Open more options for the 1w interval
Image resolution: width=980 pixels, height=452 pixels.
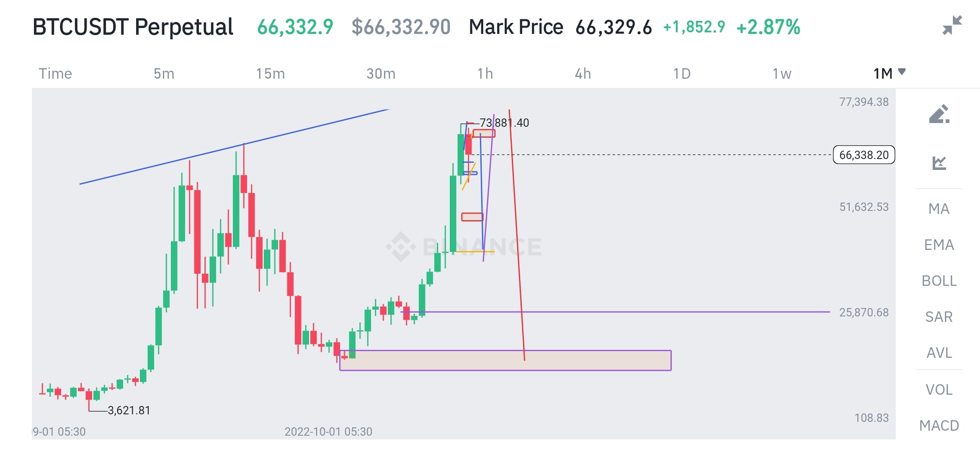coord(781,73)
